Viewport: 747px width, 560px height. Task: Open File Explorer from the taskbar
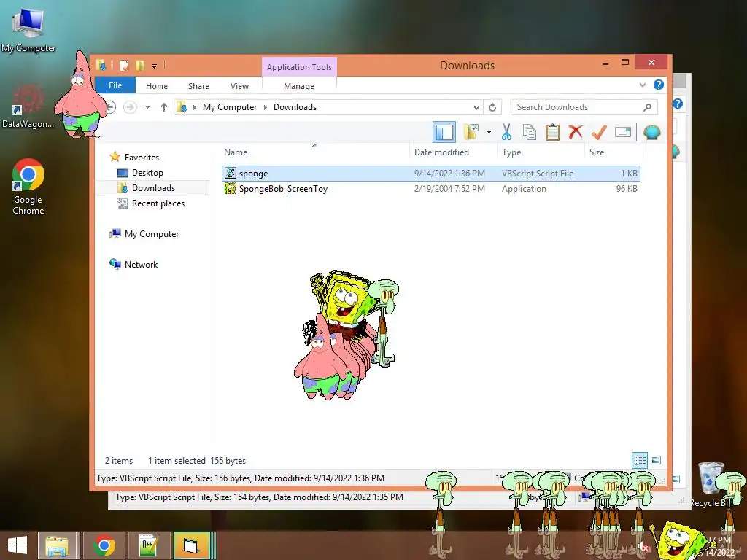point(57,545)
